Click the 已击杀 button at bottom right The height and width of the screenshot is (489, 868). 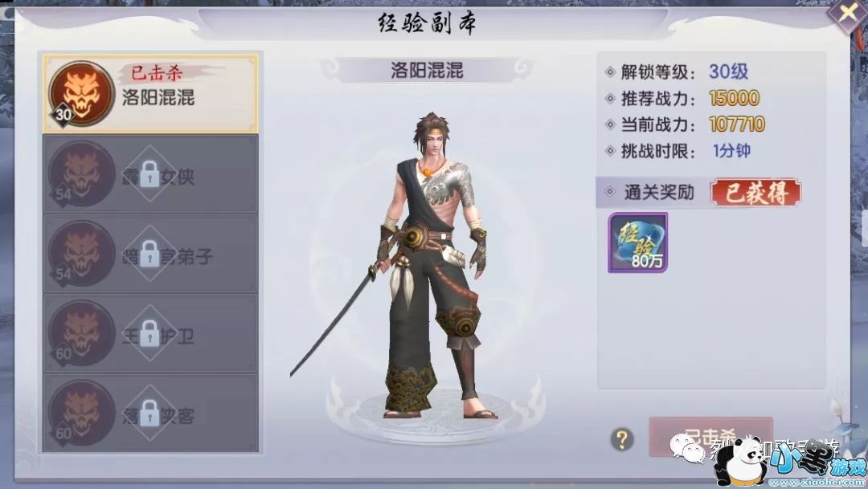click(710, 437)
